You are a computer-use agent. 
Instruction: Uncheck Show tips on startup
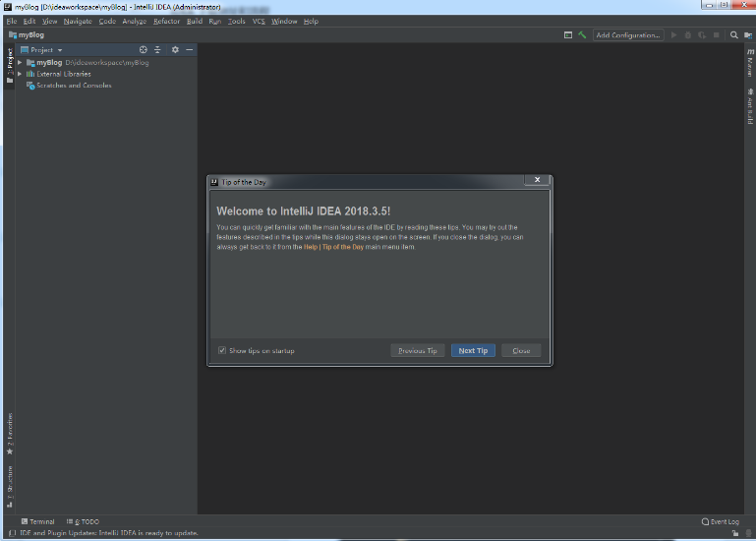(x=222, y=350)
